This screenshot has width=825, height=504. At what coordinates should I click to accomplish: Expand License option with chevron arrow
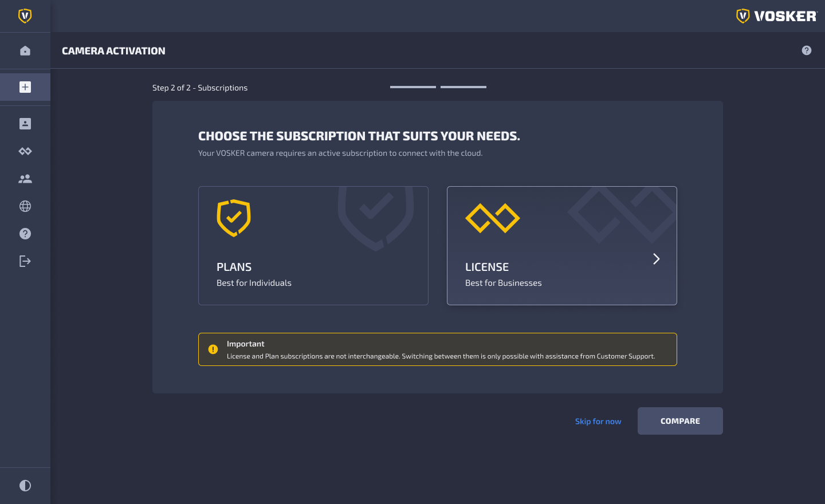point(657,259)
